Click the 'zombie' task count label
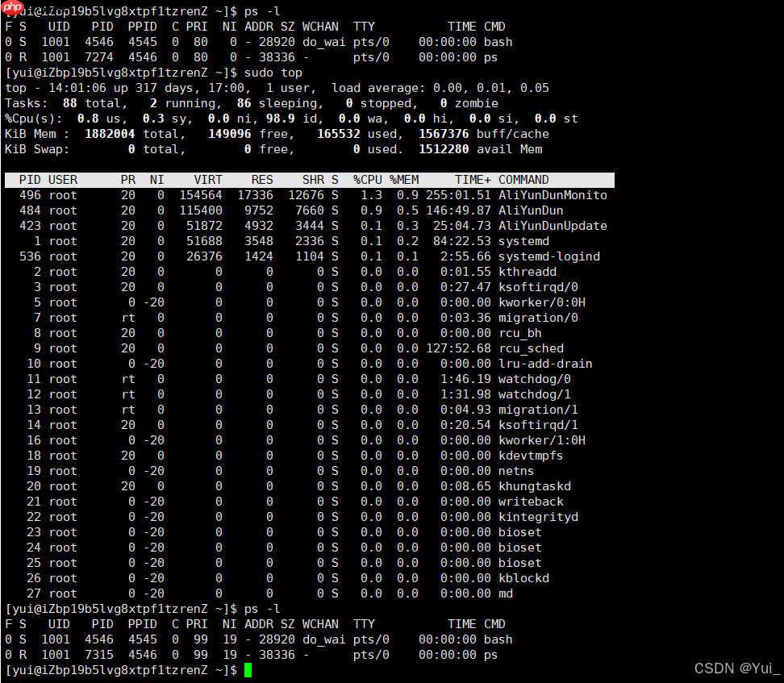This screenshot has height=683, width=784. point(476,103)
